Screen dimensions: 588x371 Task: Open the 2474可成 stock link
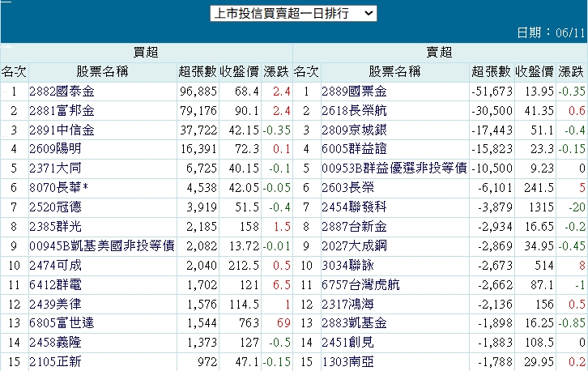pos(55,265)
